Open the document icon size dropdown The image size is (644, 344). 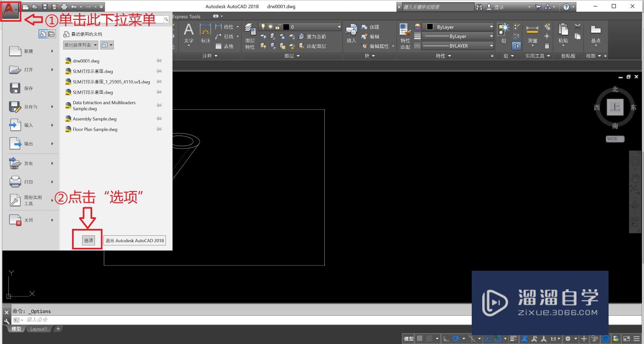click(x=107, y=45)
